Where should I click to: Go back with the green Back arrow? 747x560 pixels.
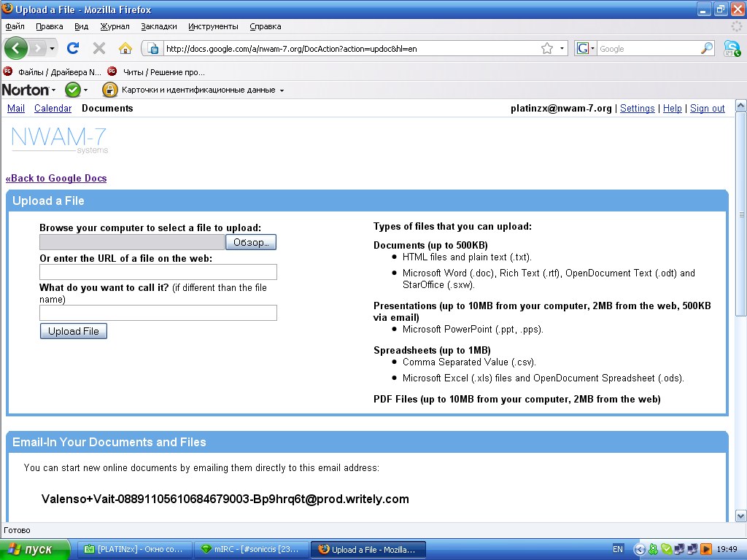pyautogui.click(x=16, y=48)
